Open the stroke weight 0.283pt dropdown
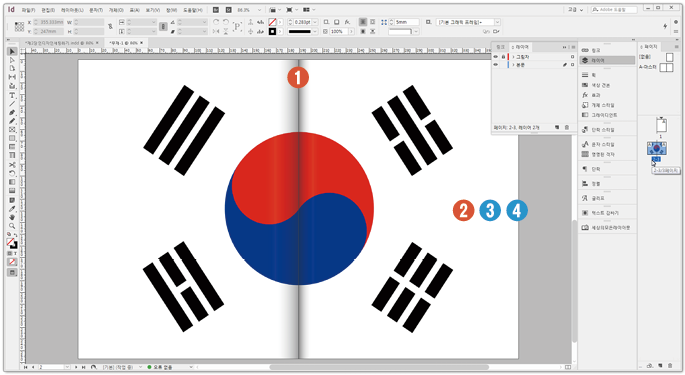 (315, 22)
